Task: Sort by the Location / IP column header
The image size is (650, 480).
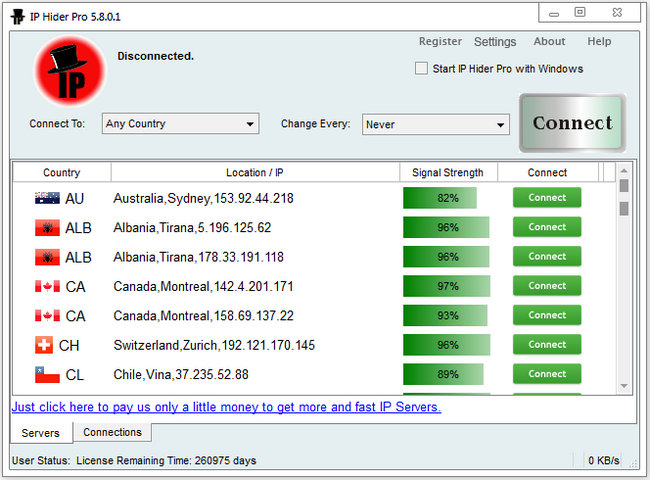Action: tap(255, 172)
